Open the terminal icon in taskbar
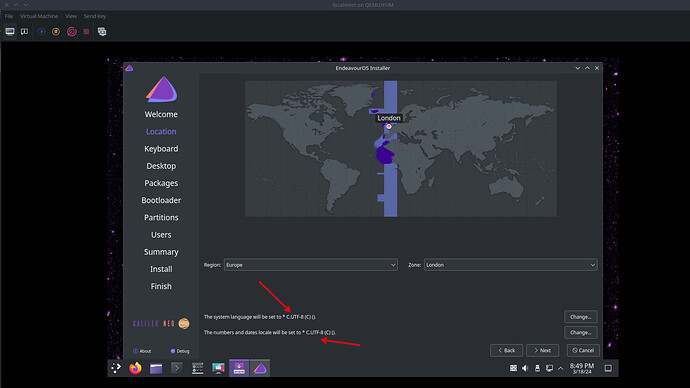690x388 pixels. pos(176,368)
